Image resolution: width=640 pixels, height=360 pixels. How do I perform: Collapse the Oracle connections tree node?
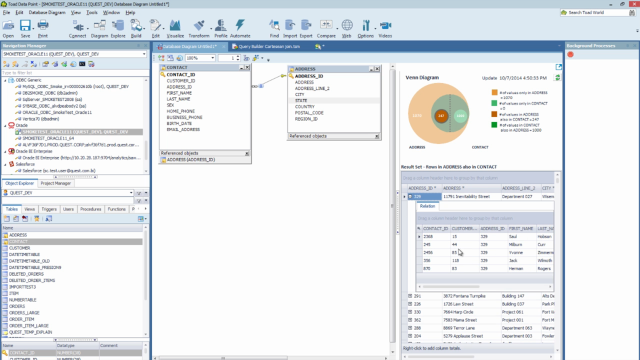(5, 126)
